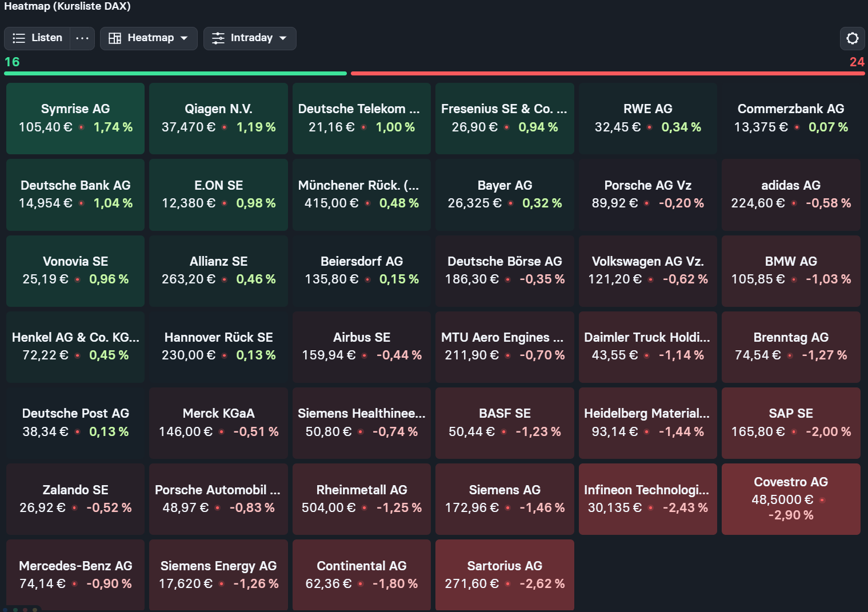Open the Vonovia SE tile
868x612 pixels.
pos(75,271)
